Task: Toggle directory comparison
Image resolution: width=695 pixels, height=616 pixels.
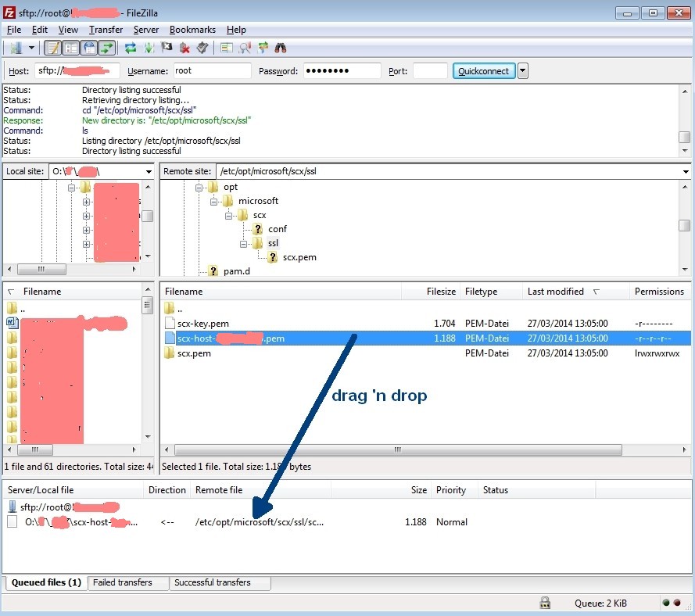Action: [245, 48]
